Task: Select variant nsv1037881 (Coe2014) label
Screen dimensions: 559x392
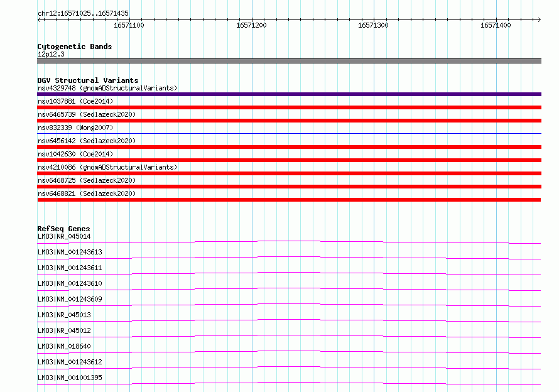Action: click(x=75, y=101)
